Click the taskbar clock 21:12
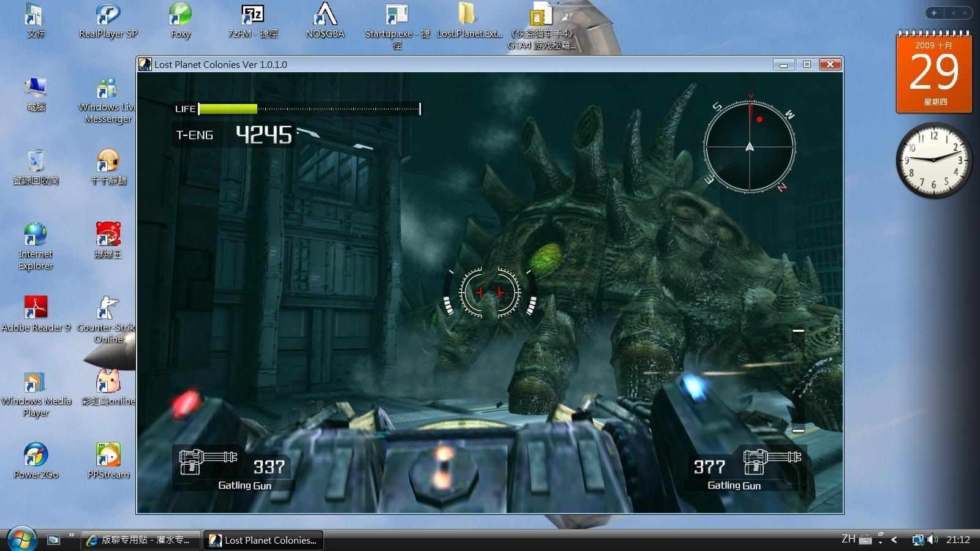This screenshot has width=980, height=551. 958,539
